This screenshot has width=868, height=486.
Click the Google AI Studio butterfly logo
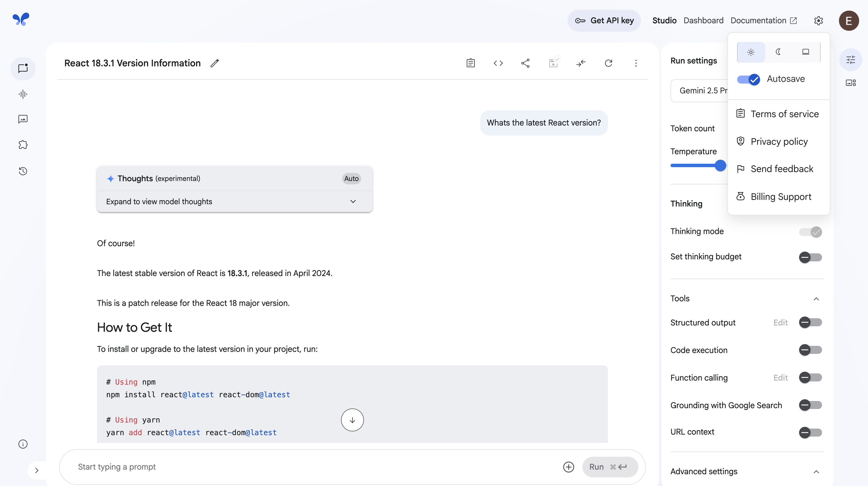coord(21,19)
